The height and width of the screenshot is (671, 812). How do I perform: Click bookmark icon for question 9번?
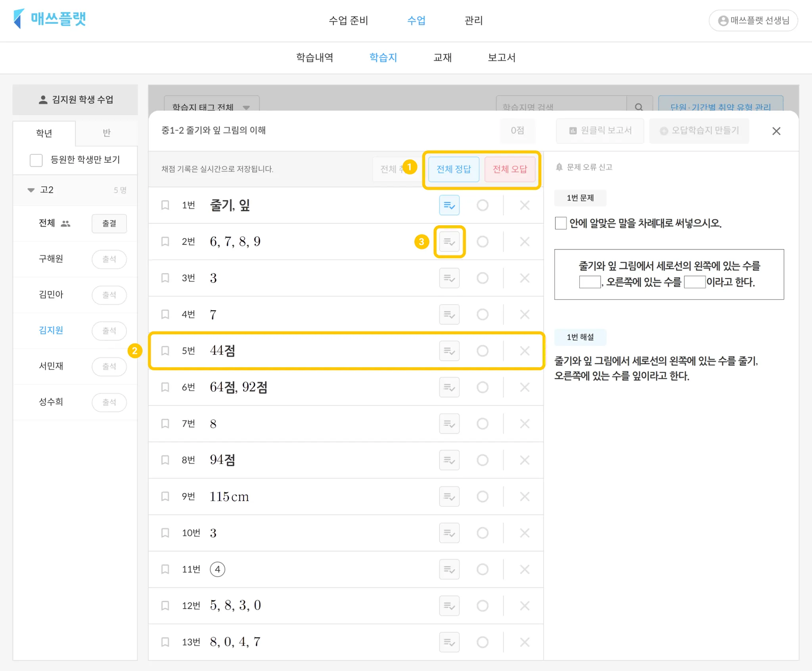(x=165, y=496)
